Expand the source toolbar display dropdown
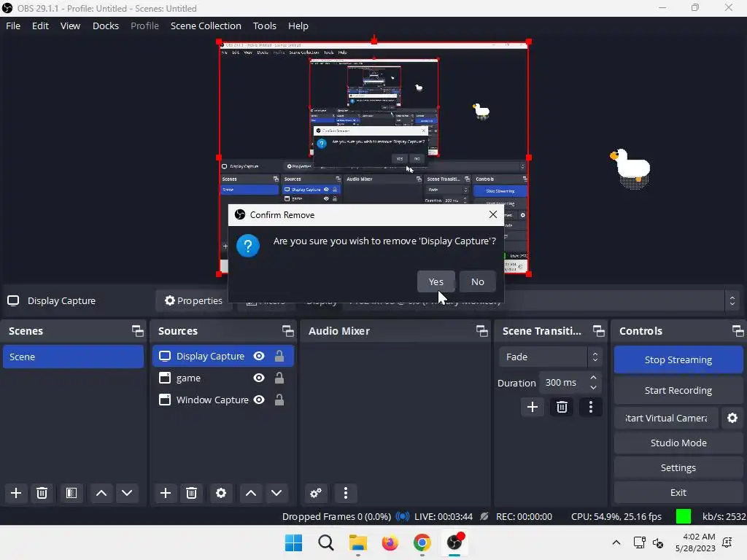The height and width of the screenshot is (560, 747). point(732,300)
